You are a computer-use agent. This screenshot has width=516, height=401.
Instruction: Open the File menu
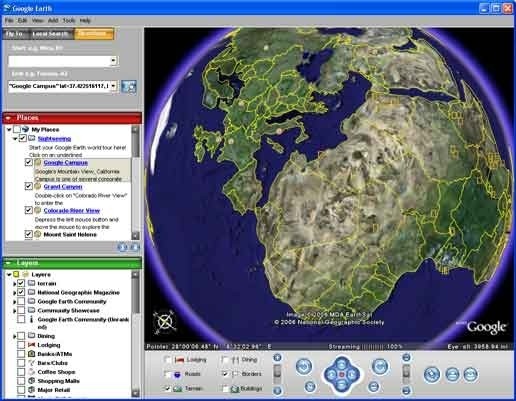click(9, 21)
